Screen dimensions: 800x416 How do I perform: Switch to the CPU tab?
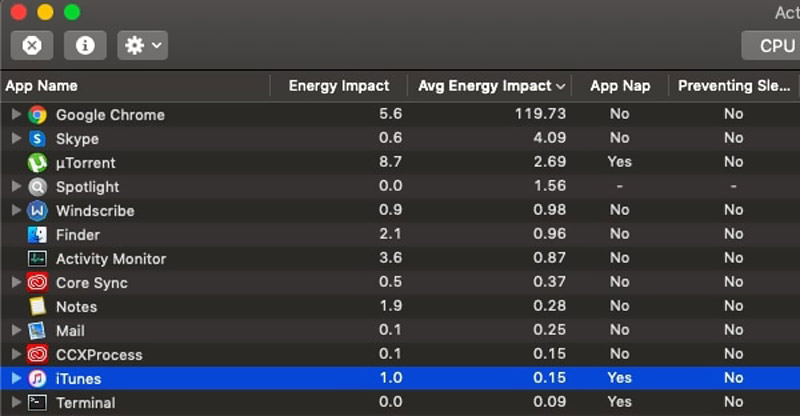click(x=775, y=45)
